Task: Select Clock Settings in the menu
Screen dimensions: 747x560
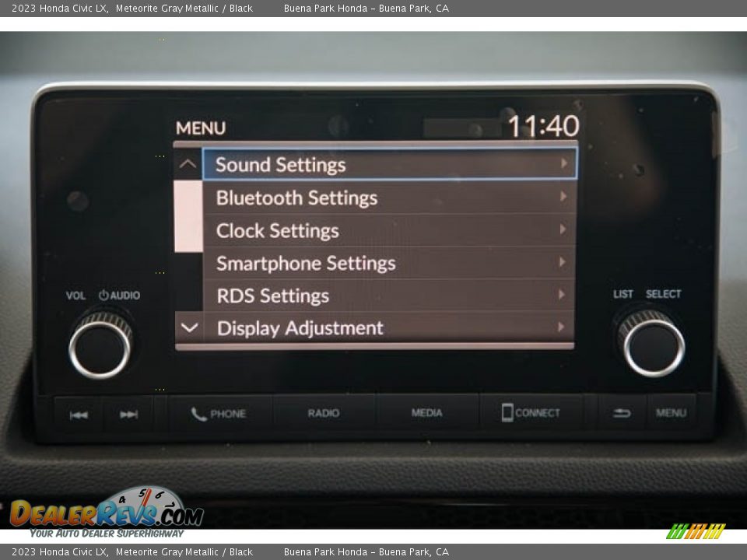Action: (x=390, y=230)
